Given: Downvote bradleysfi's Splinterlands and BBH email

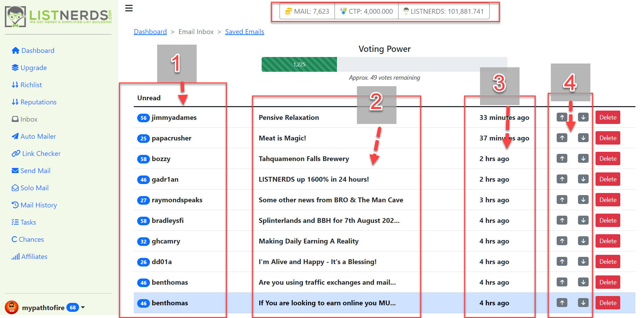Looking at the screenshot, I should tap(583, 220).
